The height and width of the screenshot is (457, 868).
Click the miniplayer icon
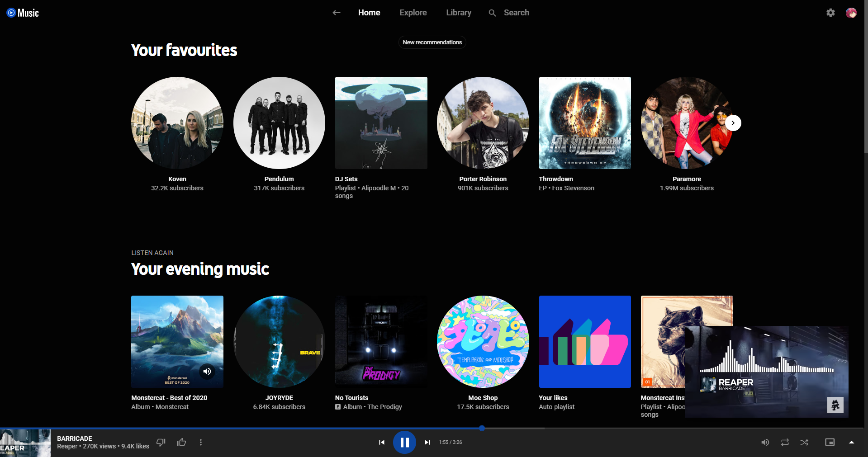830,442
